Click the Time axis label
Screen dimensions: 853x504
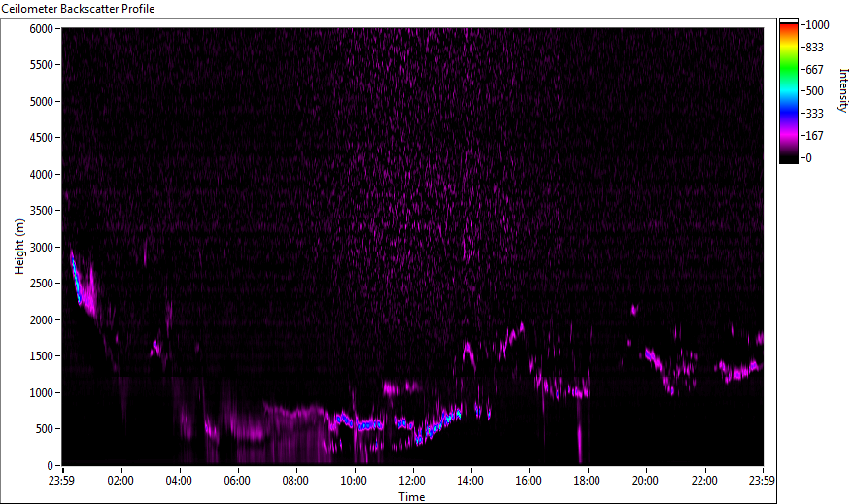coord(412,497)
